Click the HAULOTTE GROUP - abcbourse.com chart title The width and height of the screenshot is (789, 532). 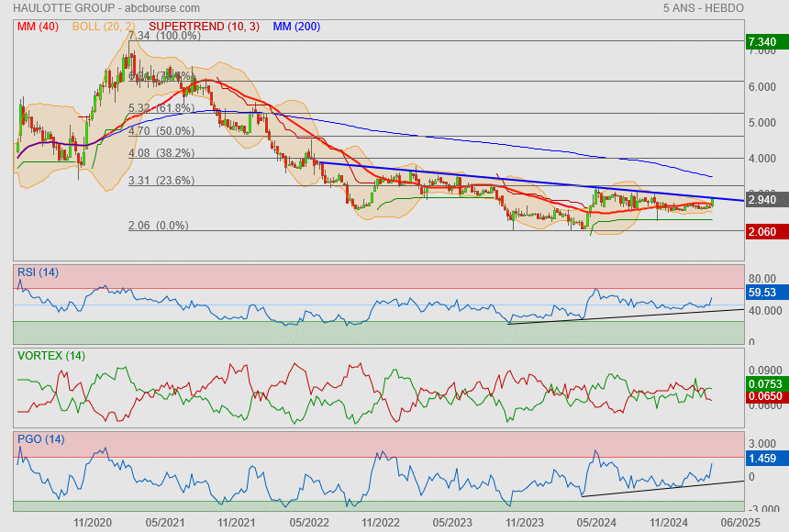point(106,8)
